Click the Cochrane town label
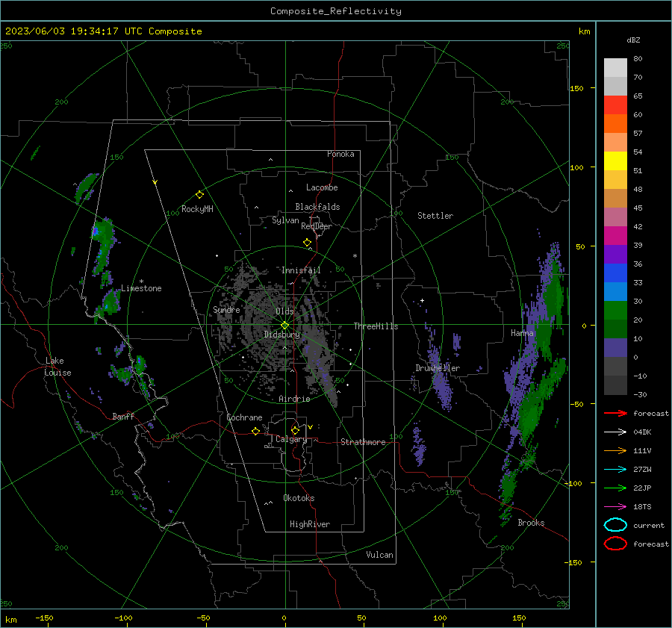 244,417
